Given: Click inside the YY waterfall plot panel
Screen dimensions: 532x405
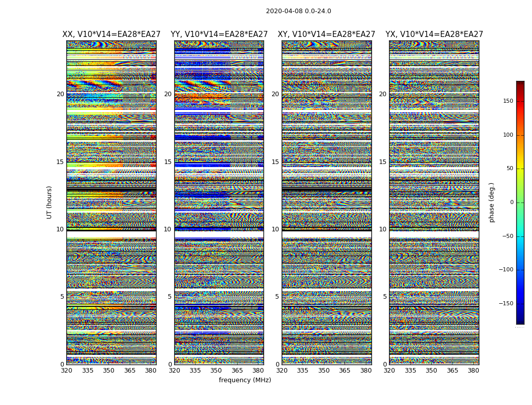Looking at the screenshot, I should tap(219, 202).
